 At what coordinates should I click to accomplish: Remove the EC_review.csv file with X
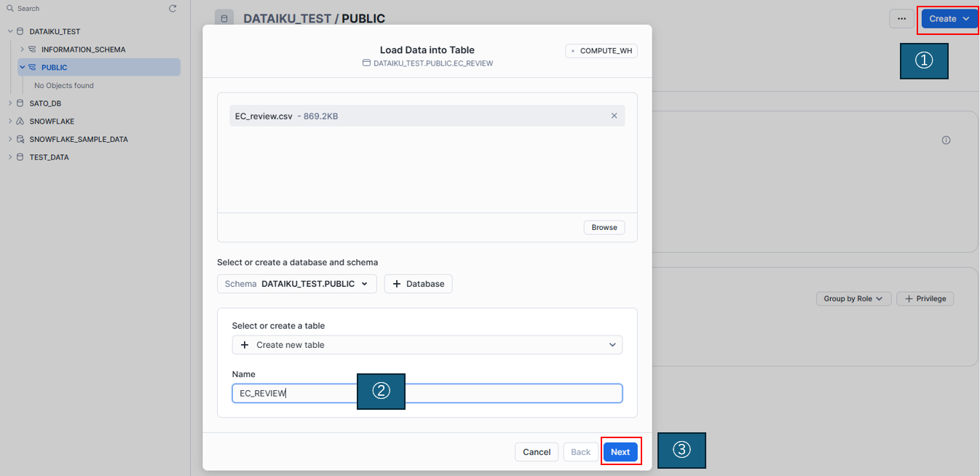pos(614,116)
